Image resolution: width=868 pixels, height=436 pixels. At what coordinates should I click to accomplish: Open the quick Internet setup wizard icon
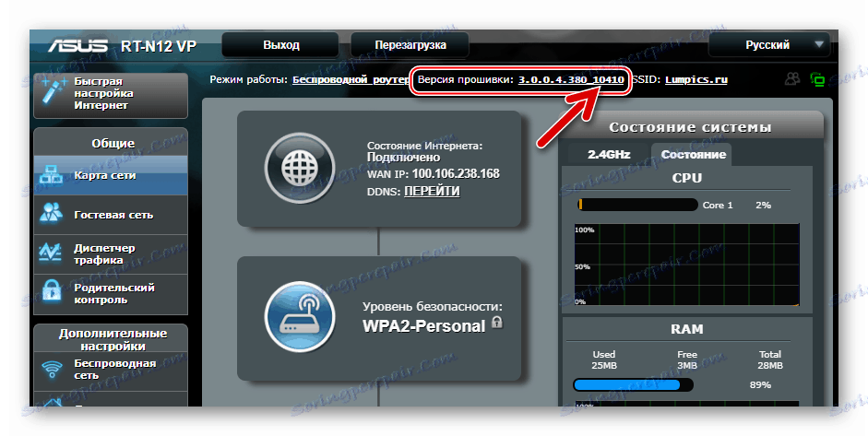coord(54,93)
